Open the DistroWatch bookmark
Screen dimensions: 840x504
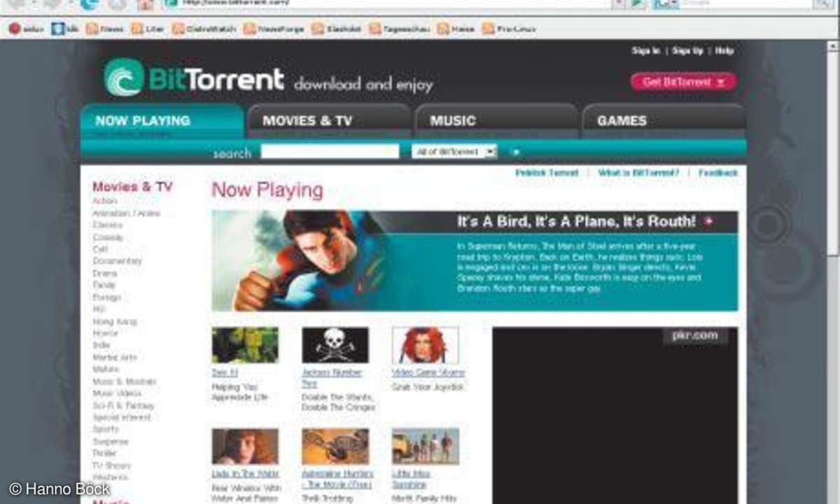coord(204,29)
